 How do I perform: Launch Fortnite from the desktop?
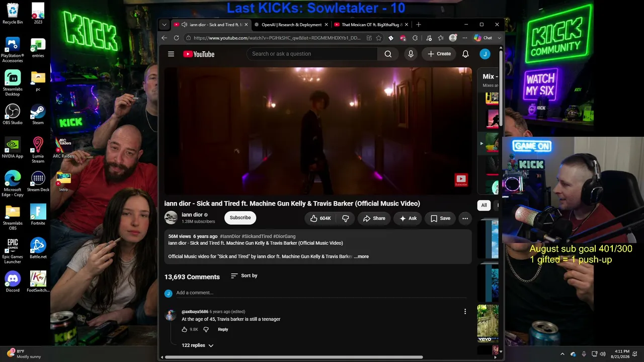pos(38,215)
